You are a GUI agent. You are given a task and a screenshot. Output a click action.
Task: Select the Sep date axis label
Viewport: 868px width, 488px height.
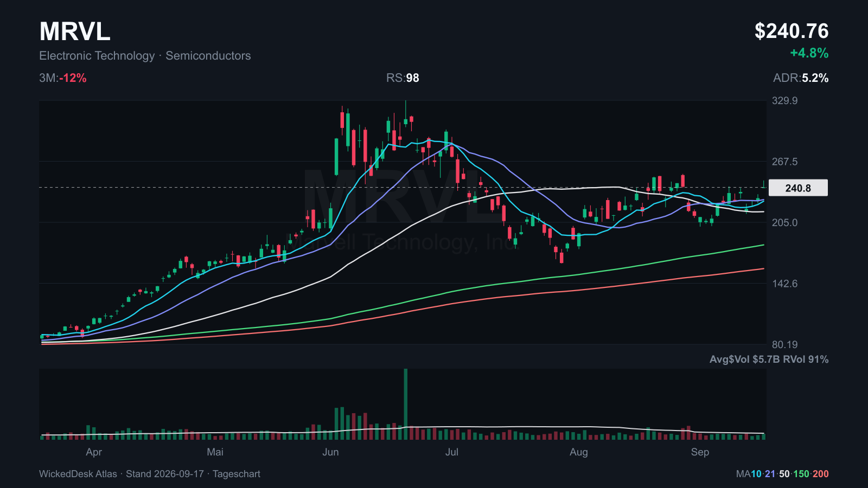(x=700, y=452)
